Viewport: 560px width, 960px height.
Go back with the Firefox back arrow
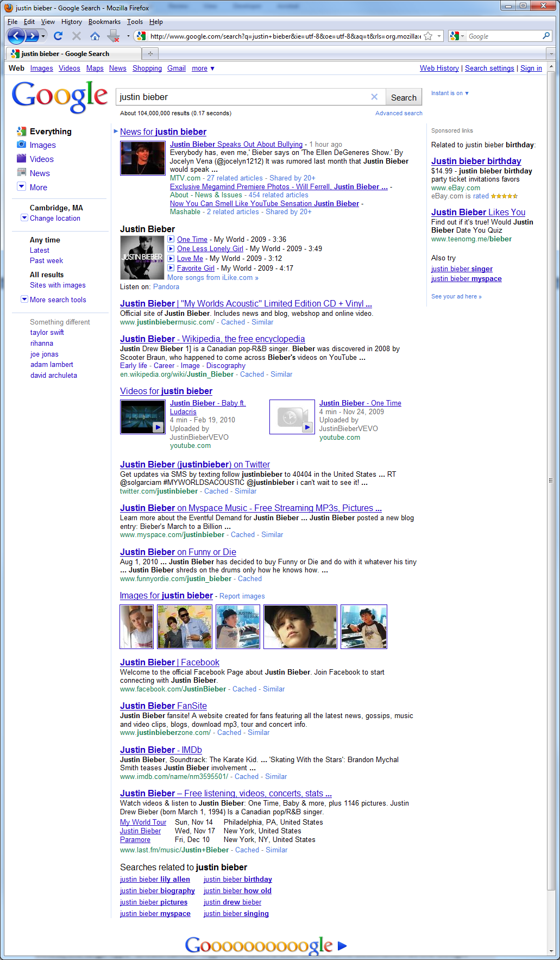point(16,36)
